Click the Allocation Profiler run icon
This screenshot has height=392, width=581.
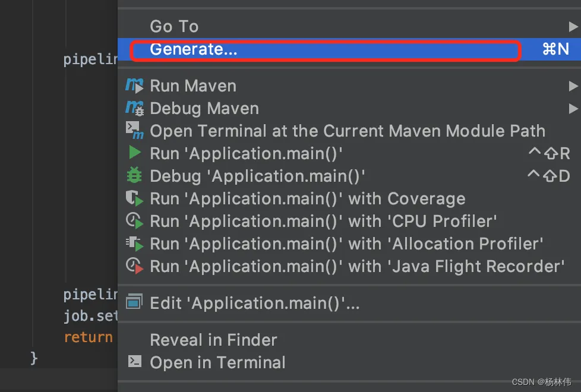click(134, 244)
